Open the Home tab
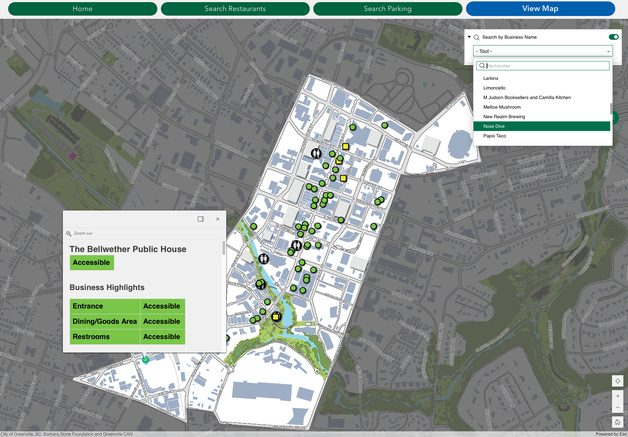Viewport: 628px width, 437px height. [82, 8]
